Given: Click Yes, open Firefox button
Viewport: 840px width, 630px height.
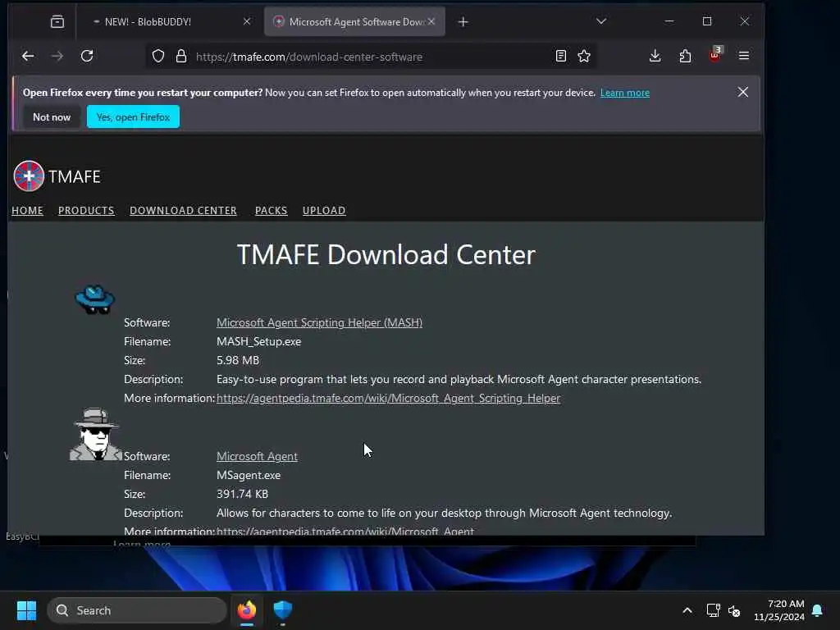Looking at the screenshot, I should click(x=133, y=116).
